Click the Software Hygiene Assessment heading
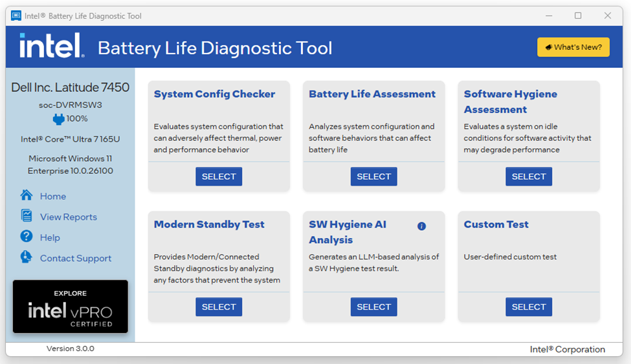631x364 pixels. pyautogui.click(x=510, y=102)
